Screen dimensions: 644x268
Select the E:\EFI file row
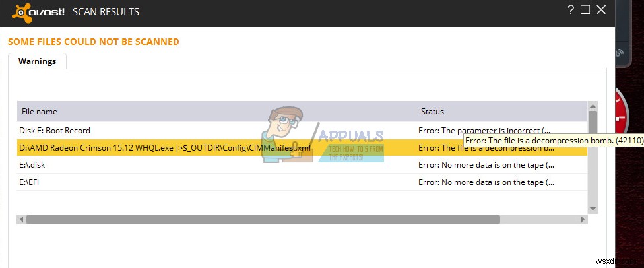(x=302, y=182)
